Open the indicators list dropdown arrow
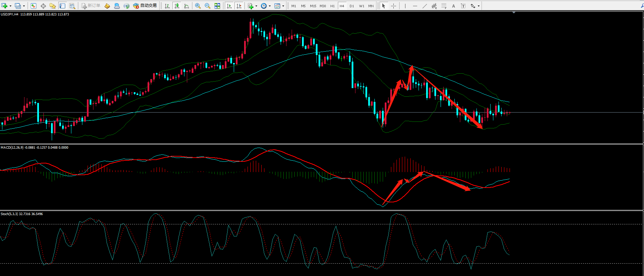Viewport: 644px width, 276px height. [256, 6]
